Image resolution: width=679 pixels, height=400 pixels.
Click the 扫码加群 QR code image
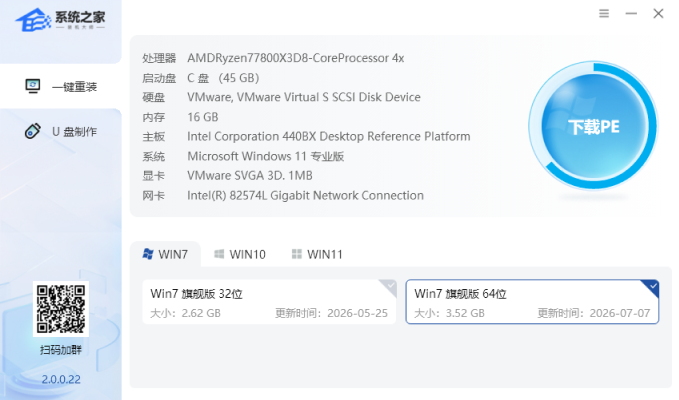(x=61, y=309)
